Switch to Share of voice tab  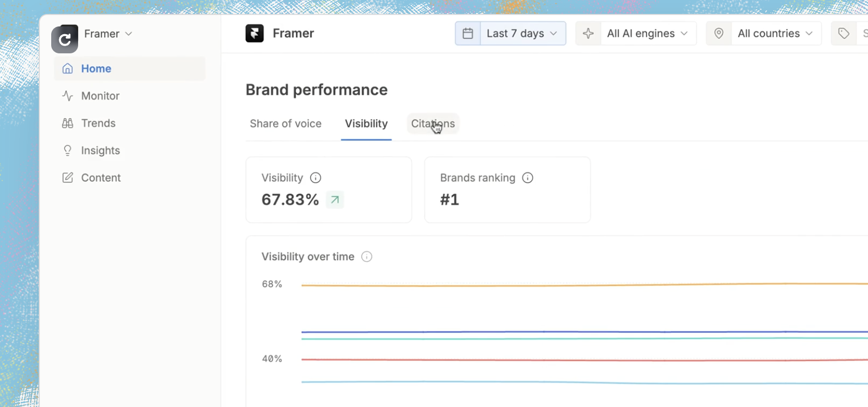pyautogui.click(x=286, y=124)
